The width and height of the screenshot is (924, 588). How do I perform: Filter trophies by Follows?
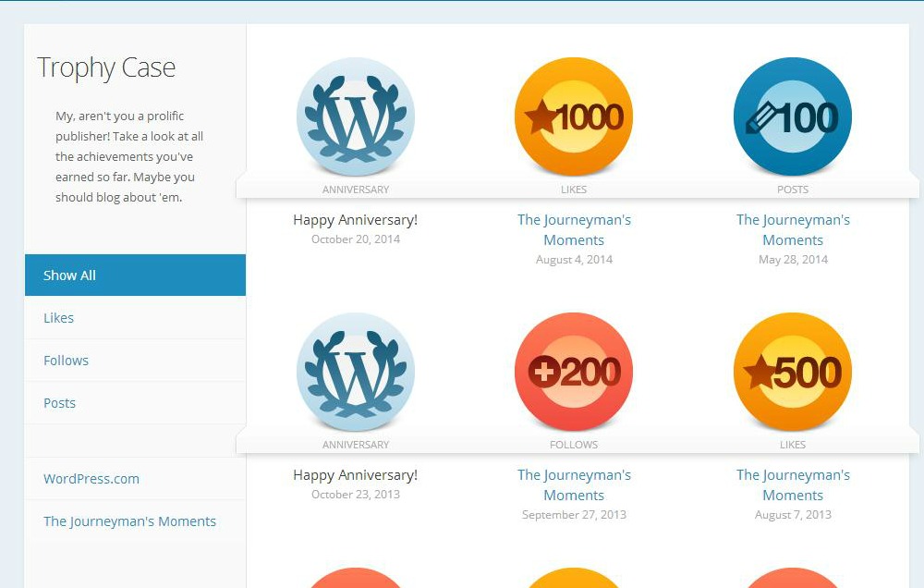click(67, 361)
